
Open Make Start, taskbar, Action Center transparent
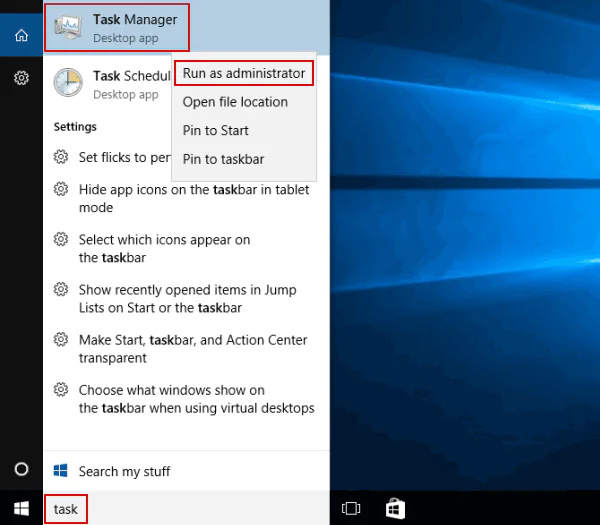[193, 349]
